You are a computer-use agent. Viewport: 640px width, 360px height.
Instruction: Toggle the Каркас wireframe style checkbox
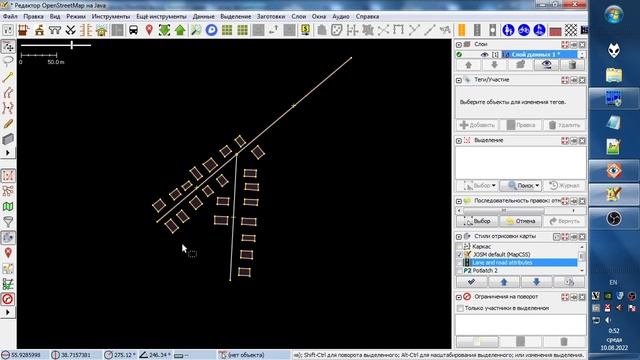pyautogui.click(x=460, y=247)
